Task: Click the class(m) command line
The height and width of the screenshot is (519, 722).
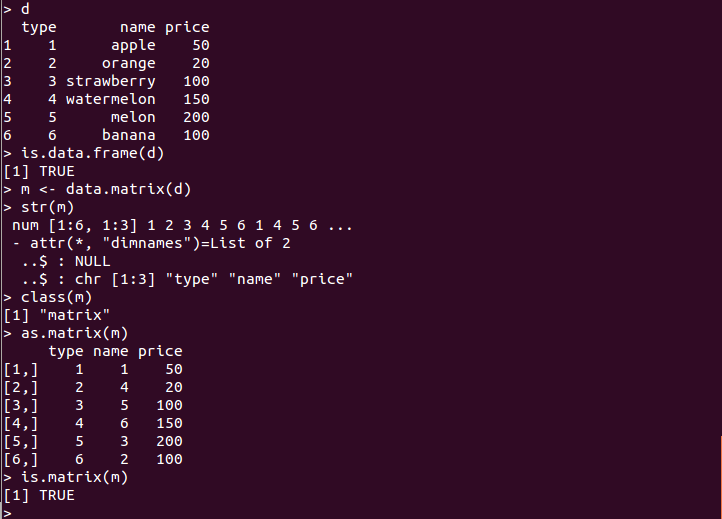Action: point(48,297)
